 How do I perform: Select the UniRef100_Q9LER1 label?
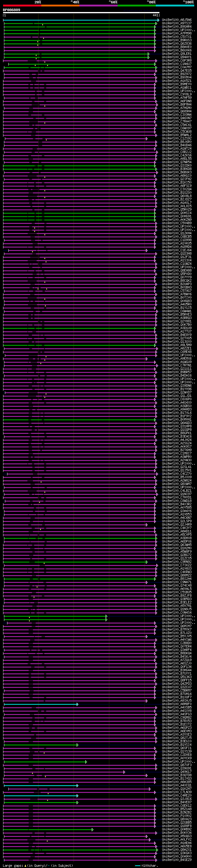click(x=176, y=54)
